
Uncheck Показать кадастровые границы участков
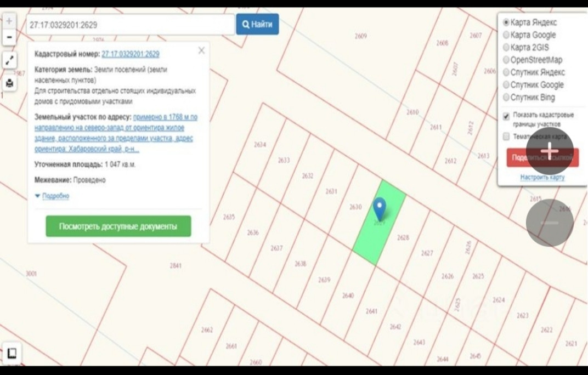pyautogui.click(x=506, y=116)
